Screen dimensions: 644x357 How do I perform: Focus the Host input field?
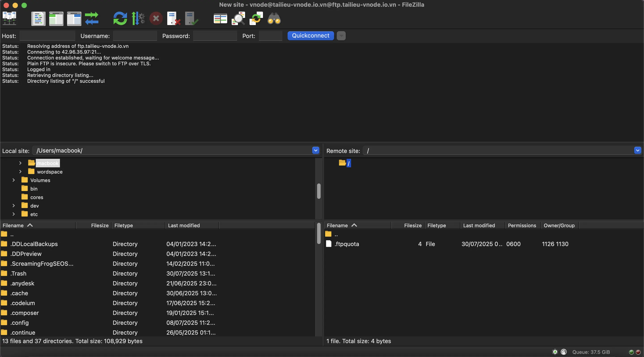[x=47, y=36]
